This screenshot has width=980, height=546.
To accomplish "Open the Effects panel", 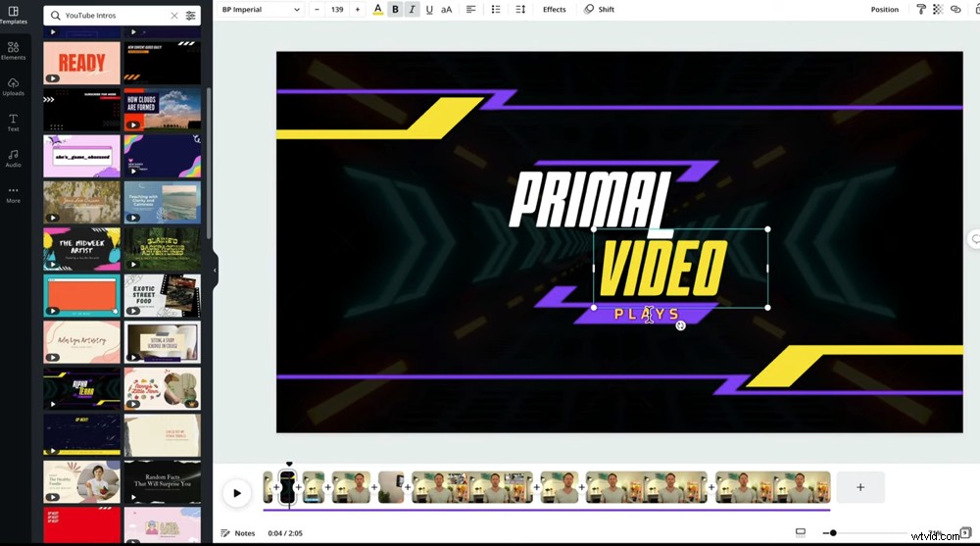I will 555,10.
